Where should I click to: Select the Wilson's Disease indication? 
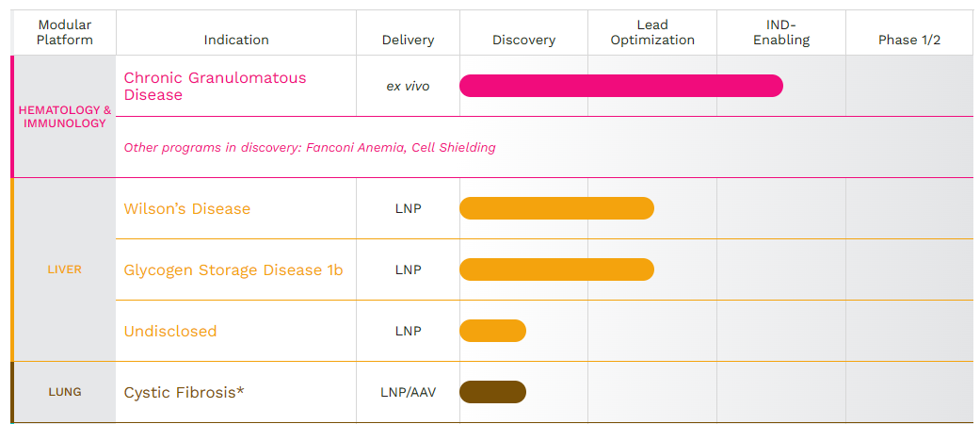(187, 208)
